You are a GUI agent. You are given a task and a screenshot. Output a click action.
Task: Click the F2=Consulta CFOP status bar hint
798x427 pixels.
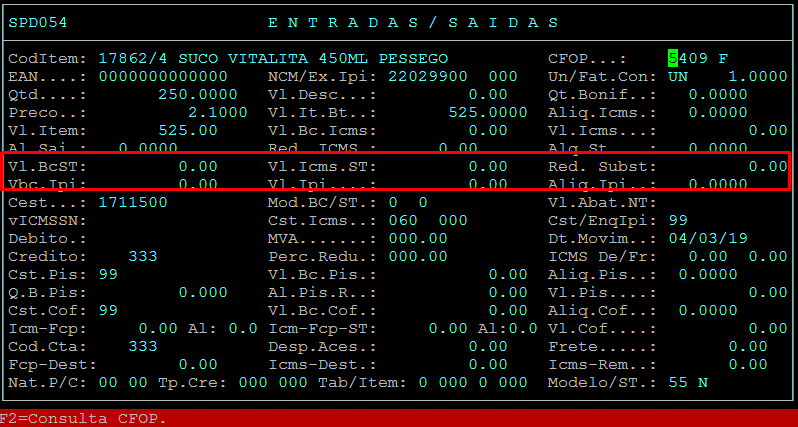tap(83, 418)
